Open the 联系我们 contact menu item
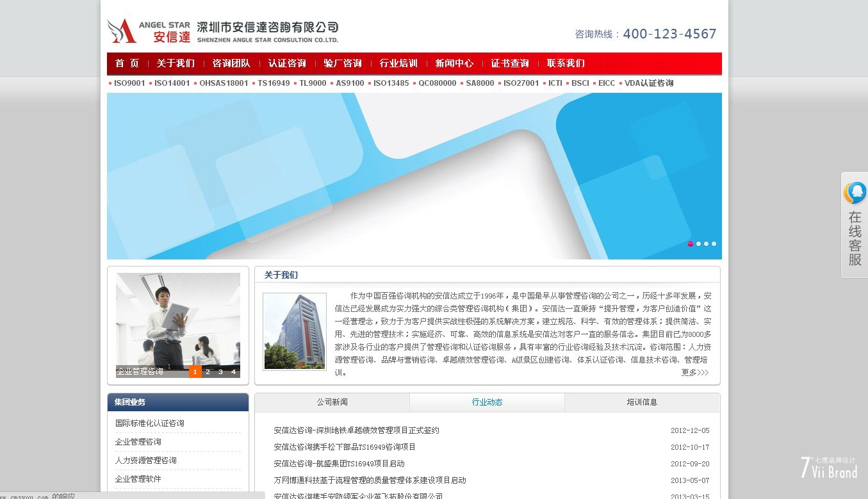 [x=566, y=63]
